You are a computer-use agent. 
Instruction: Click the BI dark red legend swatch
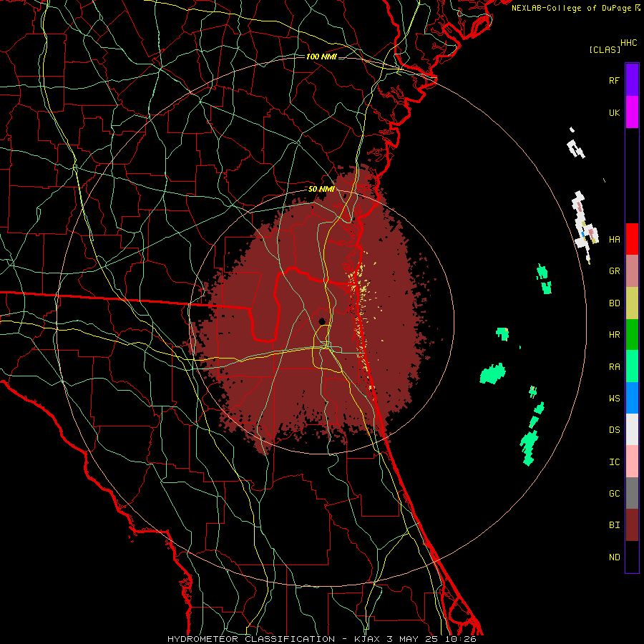point(632,525)
